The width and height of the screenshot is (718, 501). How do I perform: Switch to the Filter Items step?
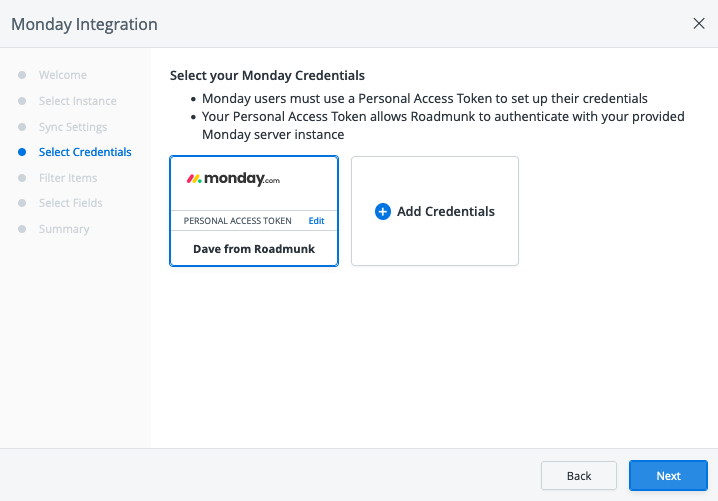click(68, 178)
